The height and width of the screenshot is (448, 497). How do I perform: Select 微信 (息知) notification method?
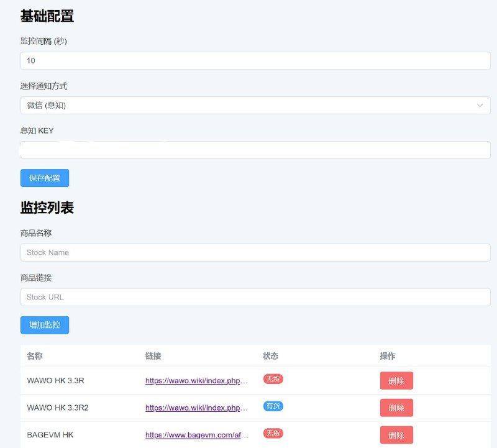255,105
